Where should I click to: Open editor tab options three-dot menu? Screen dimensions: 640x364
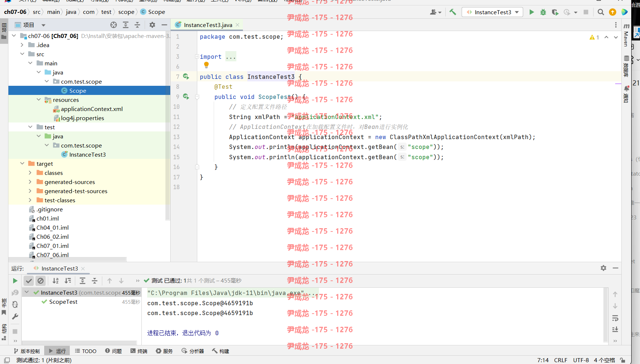click(x=616, y=25)
